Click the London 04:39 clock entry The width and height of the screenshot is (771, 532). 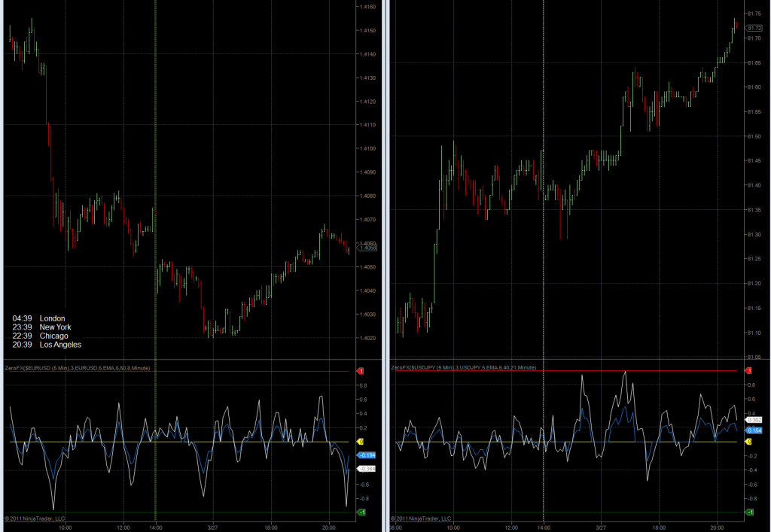(39, 318)
